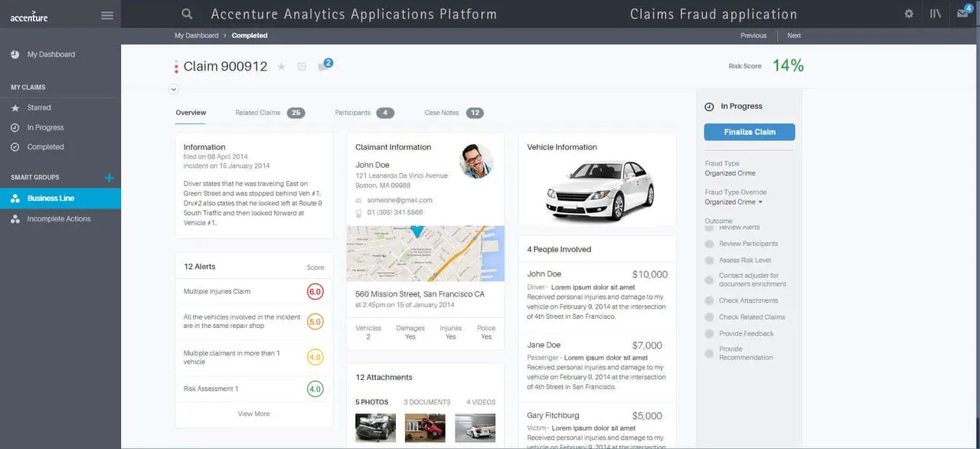
Task: Click the San Francisco map preview
Action: pos(425,254)
